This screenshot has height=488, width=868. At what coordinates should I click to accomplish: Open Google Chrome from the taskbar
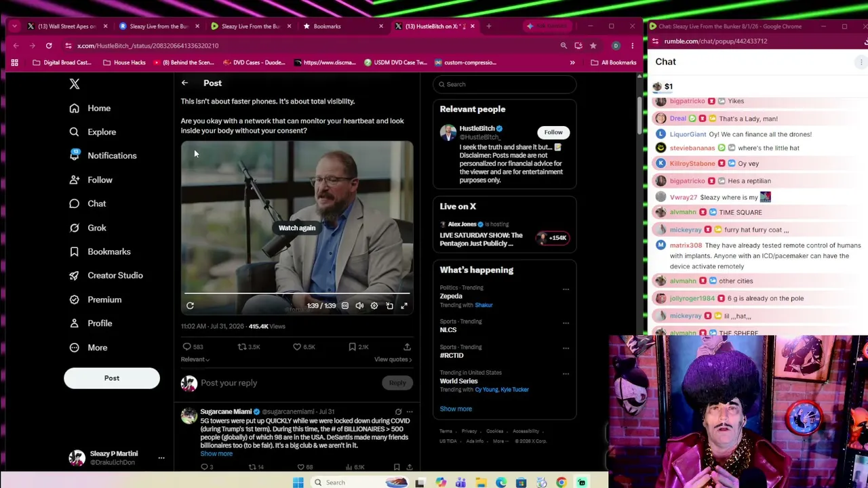[x=561, y=483]
